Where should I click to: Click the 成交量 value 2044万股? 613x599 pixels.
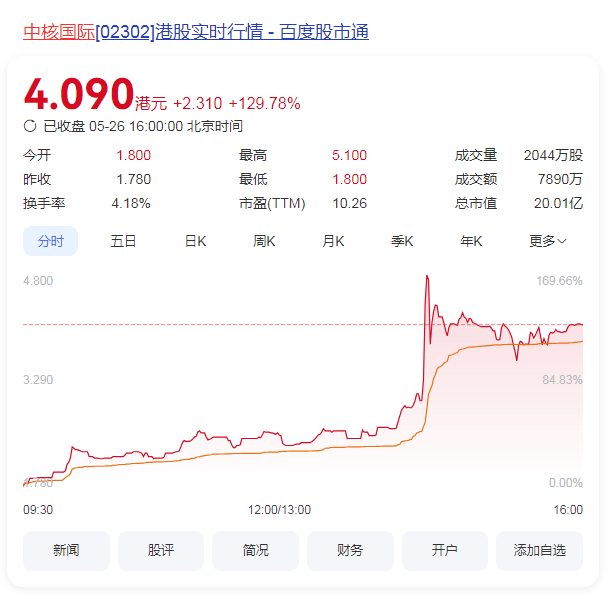553,155
